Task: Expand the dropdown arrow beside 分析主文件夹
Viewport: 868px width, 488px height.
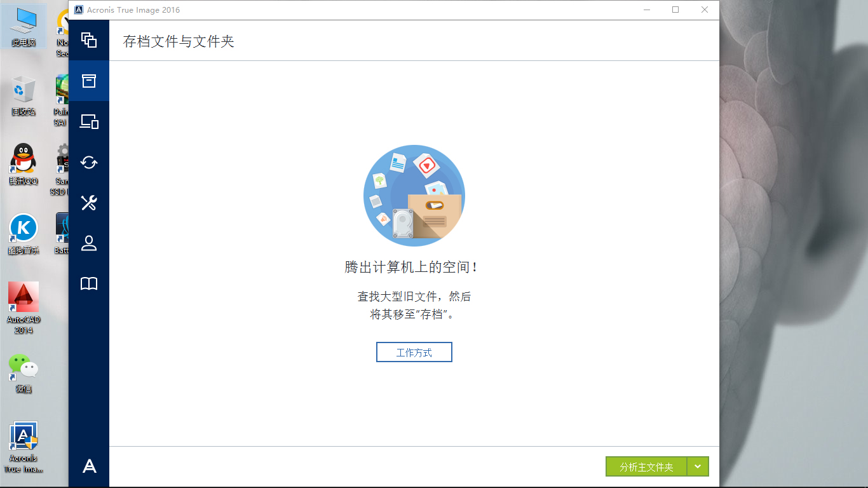Action: tap(698, 466)
